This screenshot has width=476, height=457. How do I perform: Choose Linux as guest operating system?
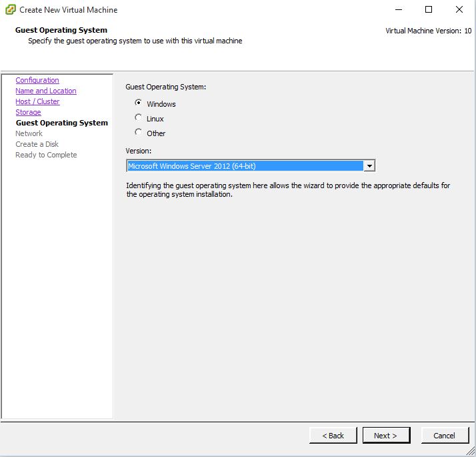[139, 117]
